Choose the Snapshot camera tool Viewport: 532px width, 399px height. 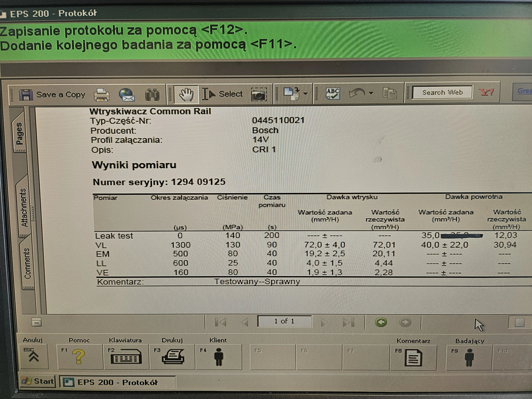click(259, 94)
